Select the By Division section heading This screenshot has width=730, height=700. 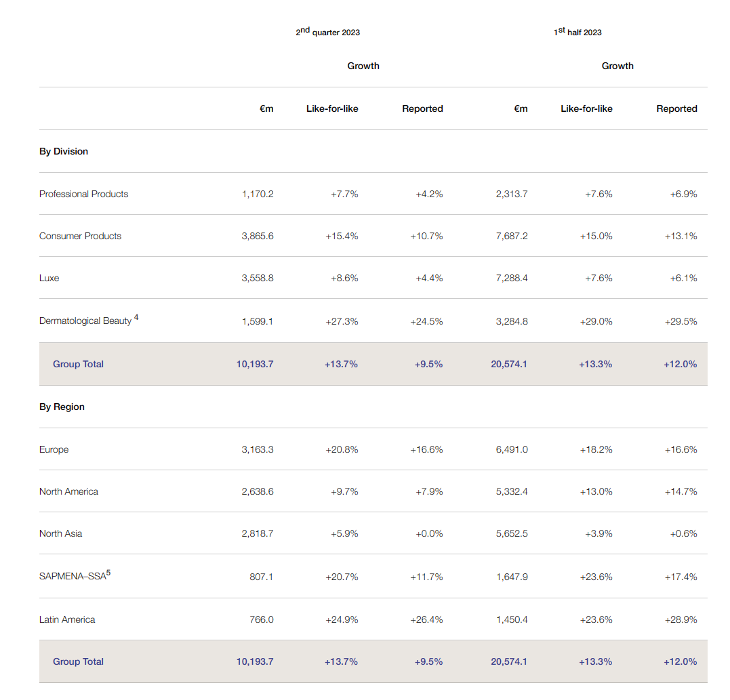pos(63,151)
